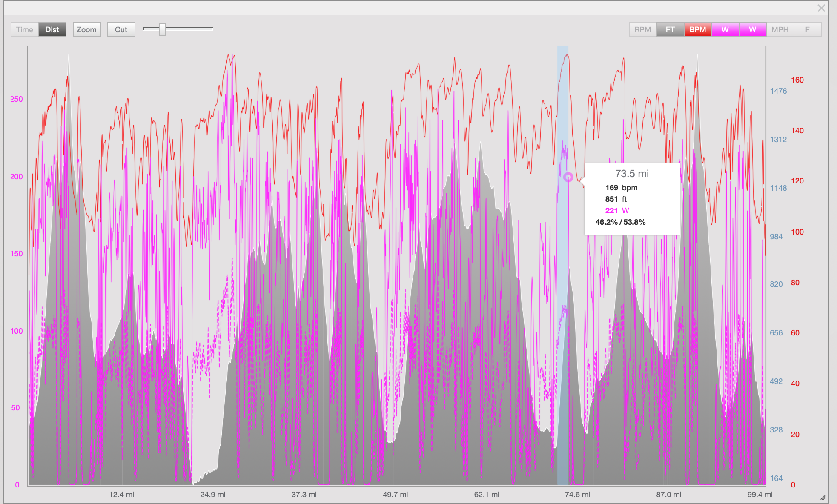Click the 73.5 mi tooltip box

pos(632,199)
